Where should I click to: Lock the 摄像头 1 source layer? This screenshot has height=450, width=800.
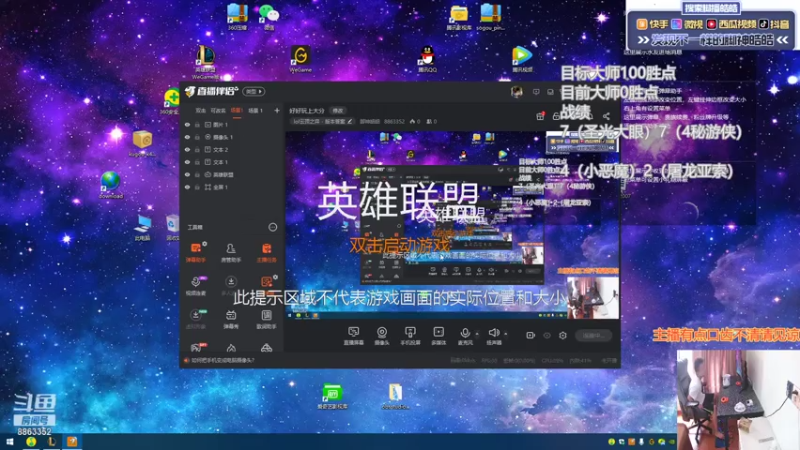[x=197, y=137]
